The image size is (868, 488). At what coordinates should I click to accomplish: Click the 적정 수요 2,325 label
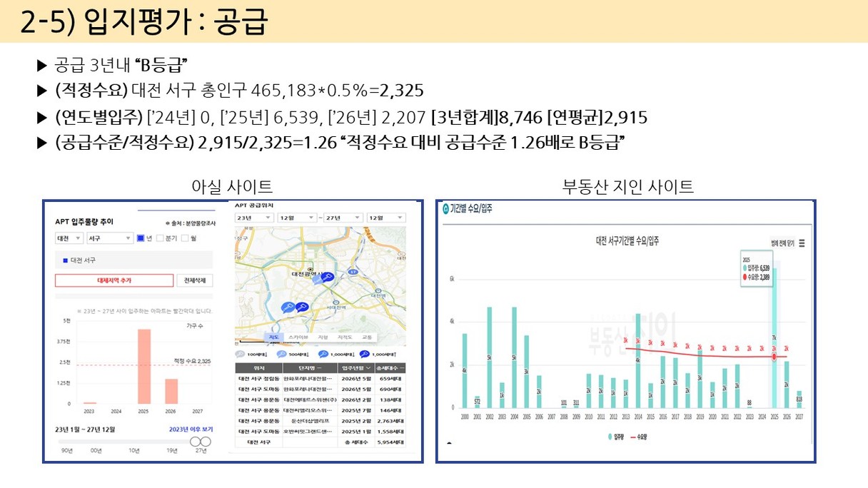pos(192,361)
